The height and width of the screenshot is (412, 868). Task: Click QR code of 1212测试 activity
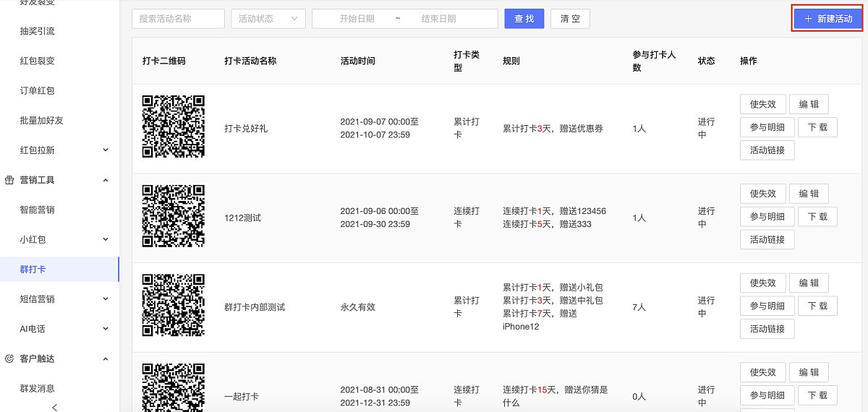point(174,216)
